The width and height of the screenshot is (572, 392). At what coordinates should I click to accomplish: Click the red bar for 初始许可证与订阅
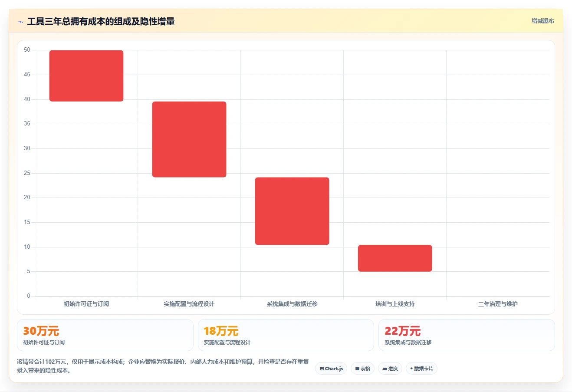[86, 76]
